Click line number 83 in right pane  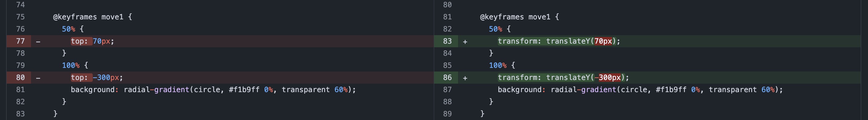click(447, 41)
